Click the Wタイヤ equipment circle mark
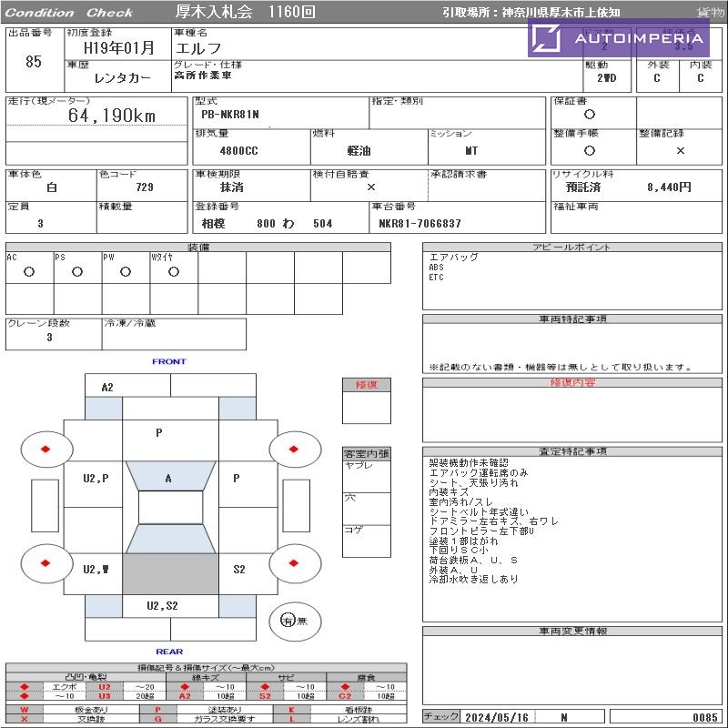Viewport: 728px width, 728px height. tap(174, 271)
